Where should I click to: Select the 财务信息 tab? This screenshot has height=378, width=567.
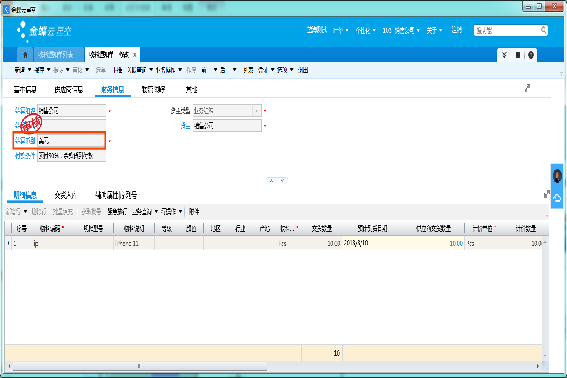(x=112, y=89)
